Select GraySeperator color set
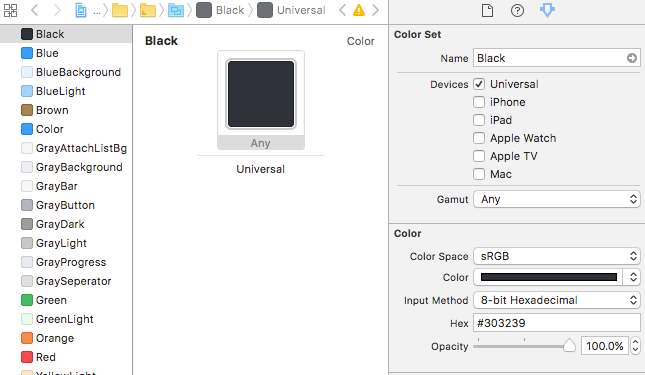 point(66,281)
